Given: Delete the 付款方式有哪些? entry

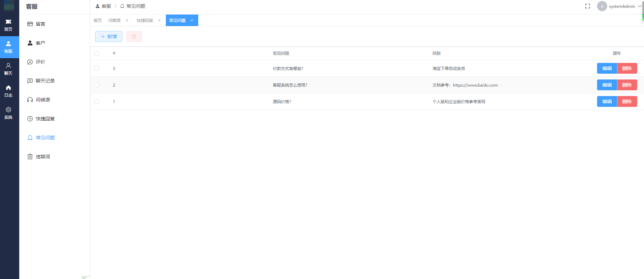Looking at the screenshot, I should click(x=627, y=68).
